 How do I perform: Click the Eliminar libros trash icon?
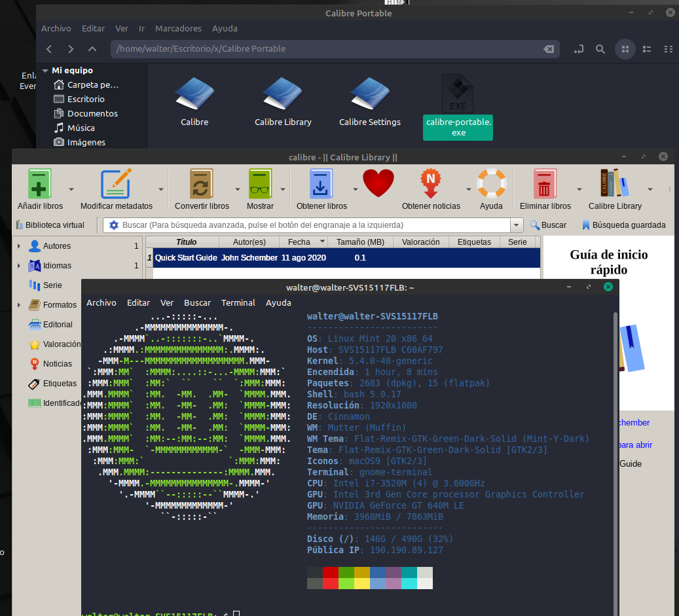(545, 184)
